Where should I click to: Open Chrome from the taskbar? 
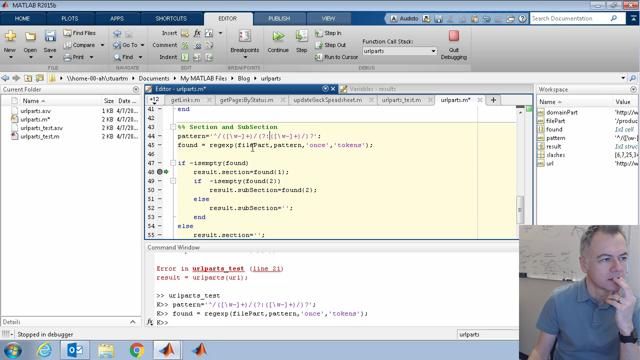[137, 351]
